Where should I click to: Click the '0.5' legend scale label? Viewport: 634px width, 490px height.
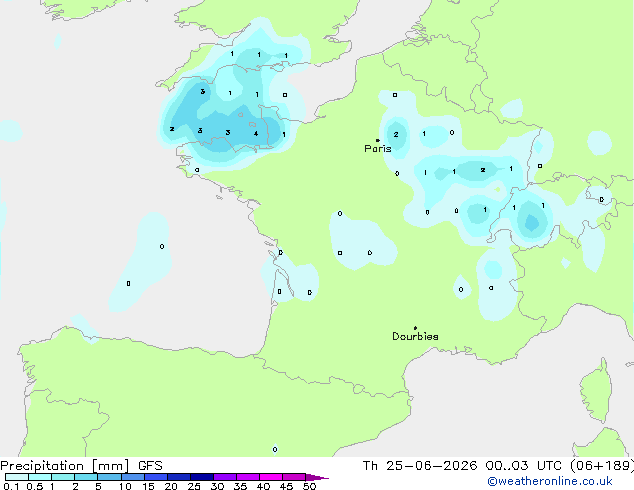click(35, 486)
